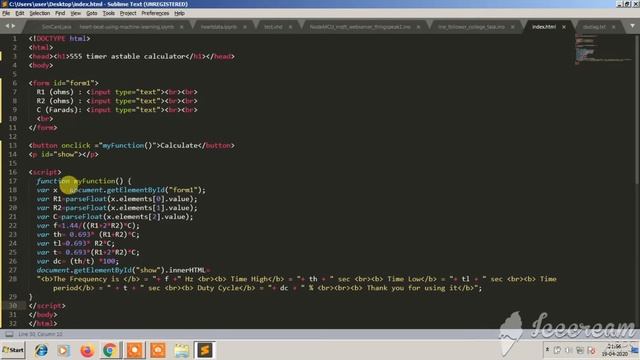The width and height of the screenshot is (640, 360).
Task: Open the Edit menu
Action: 20,13
